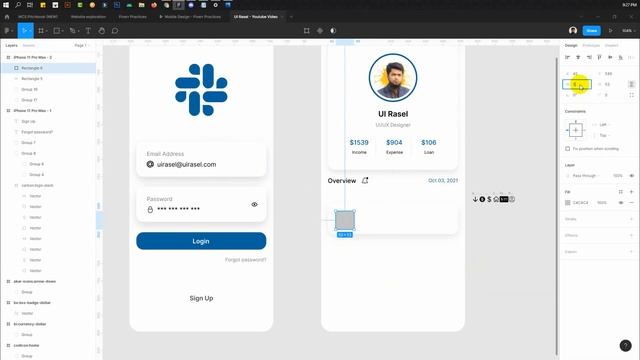Select the carbon:login-mark layer
The image size is (640, 360).
tap(48, 185)
